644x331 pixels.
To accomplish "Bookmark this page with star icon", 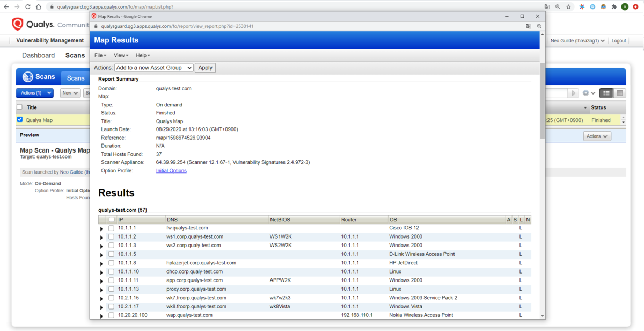I will coord(569,7).
